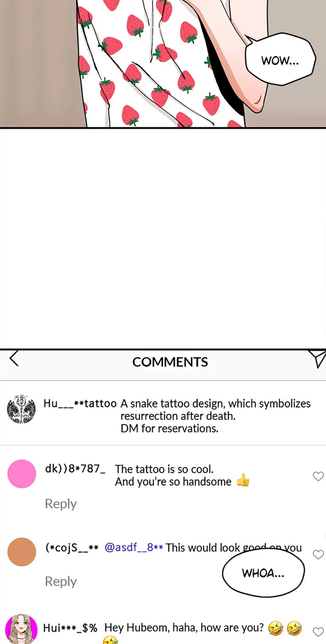
Task: Click the WOW... speech bubble
Action: pos(280,60)
